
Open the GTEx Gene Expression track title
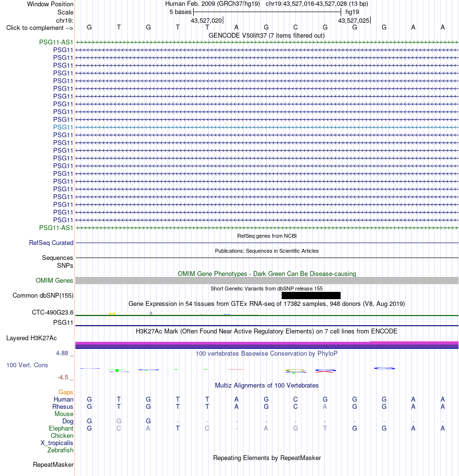click(267, 303)
